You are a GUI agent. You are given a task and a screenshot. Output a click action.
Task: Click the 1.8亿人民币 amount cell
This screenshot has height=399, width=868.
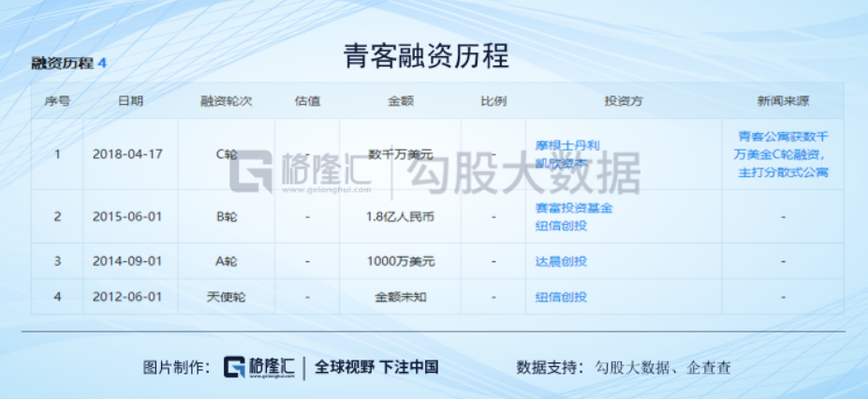[x=400, y=216]
